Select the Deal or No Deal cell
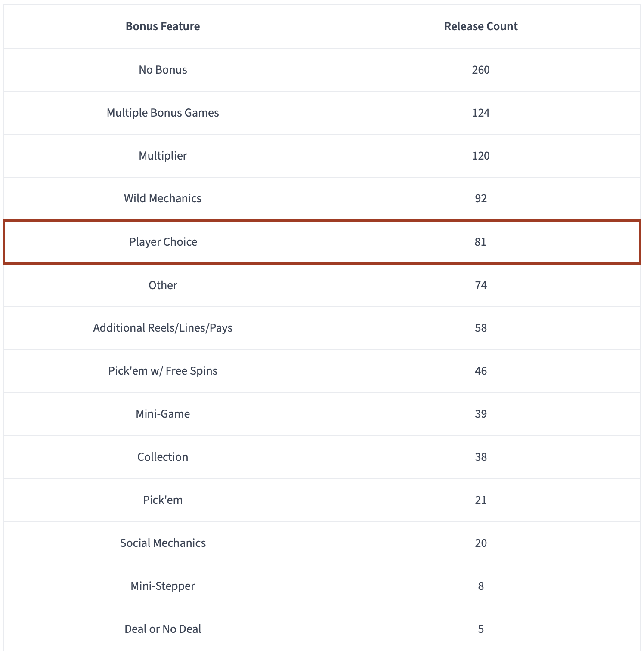644x654 pixels. pos(163,629)
